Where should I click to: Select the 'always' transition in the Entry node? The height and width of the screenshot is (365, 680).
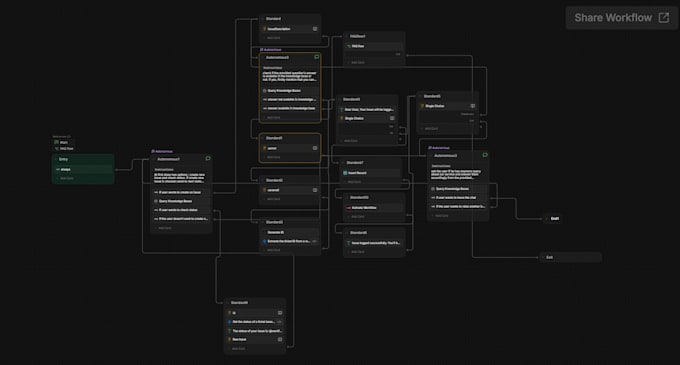pyautogui.click(x=83, y=169)
